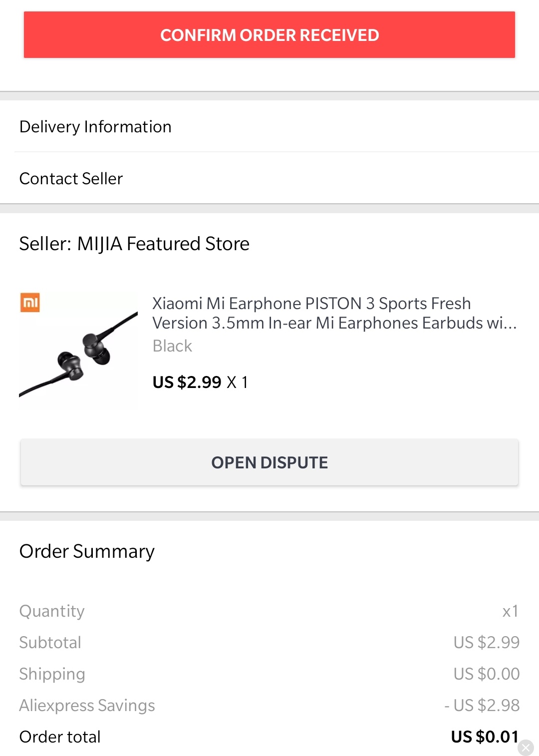
Task: Click the Aliexpress Savings label
Action: click(x=87, y=705)
